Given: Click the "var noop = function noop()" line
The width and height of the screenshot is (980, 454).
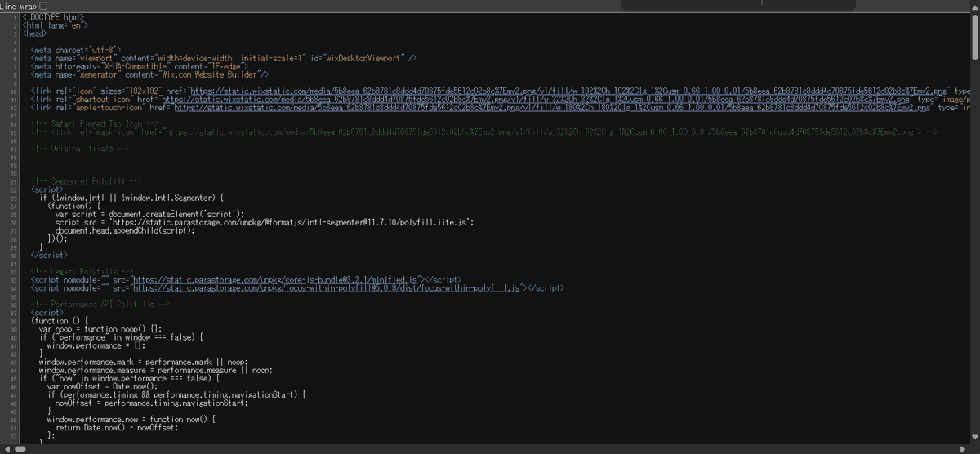Looking at the screenshot, I should (x=100, y=328).
